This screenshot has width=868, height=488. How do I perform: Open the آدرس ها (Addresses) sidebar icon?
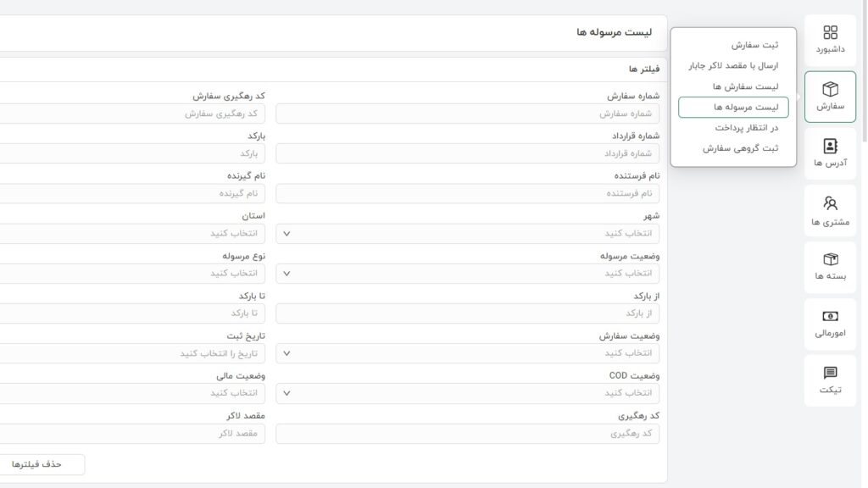click(x=832, y=153)
